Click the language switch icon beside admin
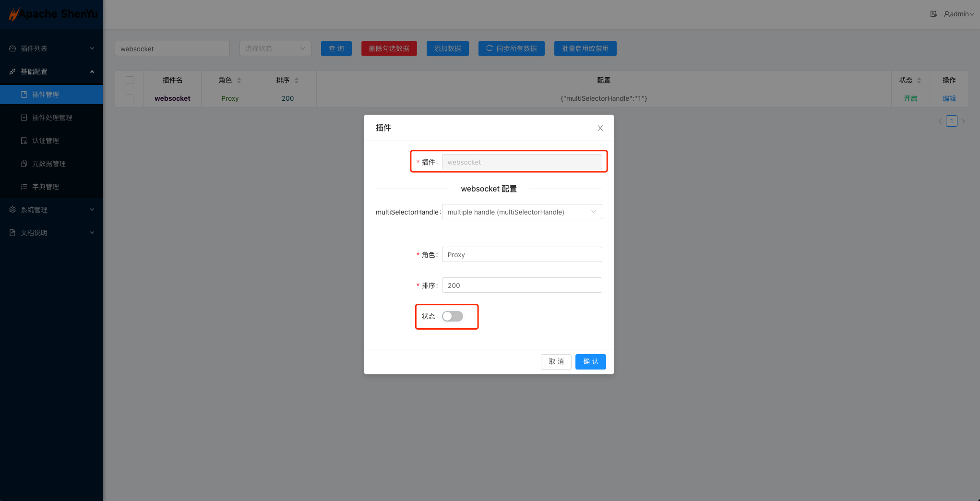This screenshot has width=980, height=501. pyautogui.click(x=933, y=14)
